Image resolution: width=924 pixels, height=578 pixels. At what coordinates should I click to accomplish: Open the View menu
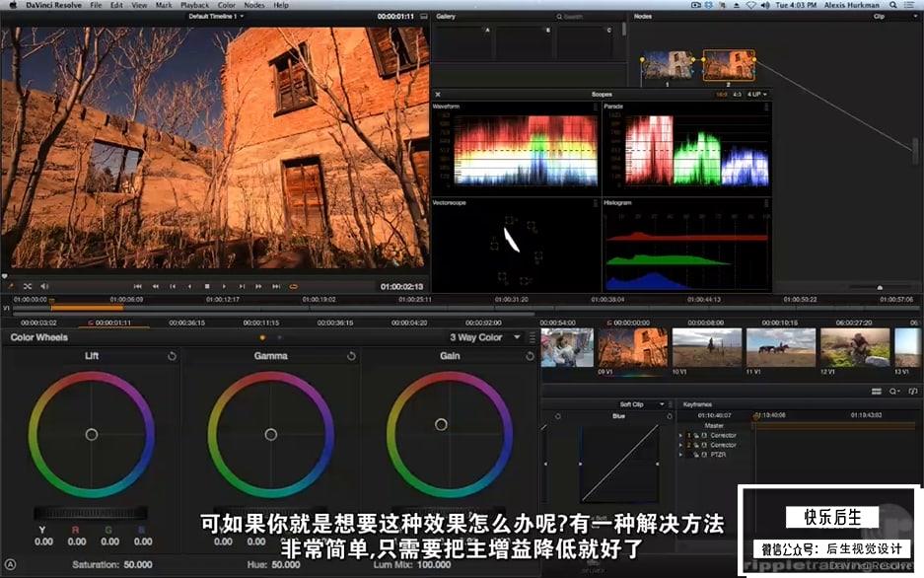point(139,5)
